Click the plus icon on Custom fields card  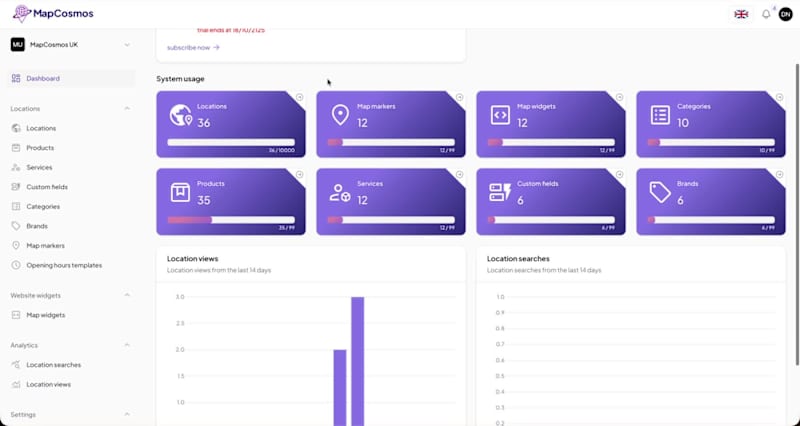[x=619, y=174]
